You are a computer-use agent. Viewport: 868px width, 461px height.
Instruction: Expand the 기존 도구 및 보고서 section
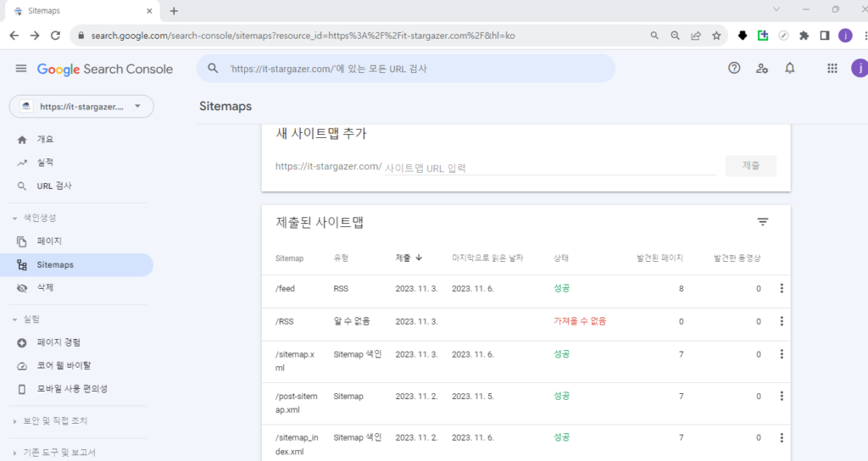54,453
